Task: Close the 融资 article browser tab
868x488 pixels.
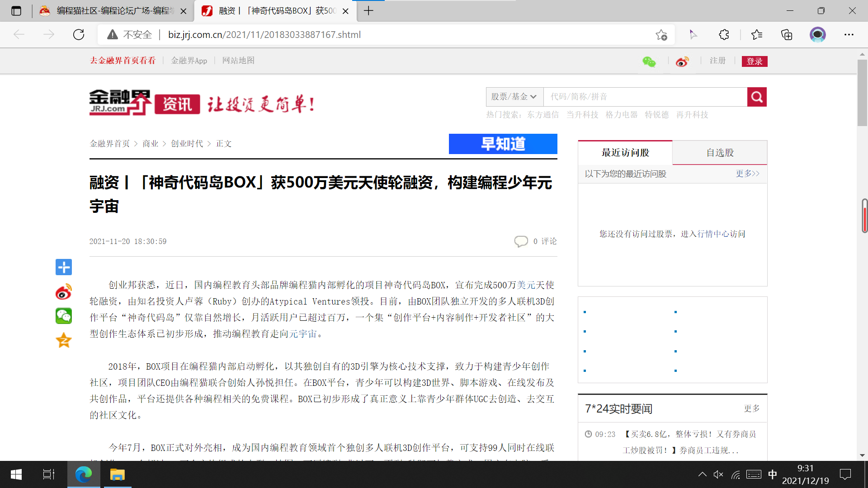Action: click(346, 11)
